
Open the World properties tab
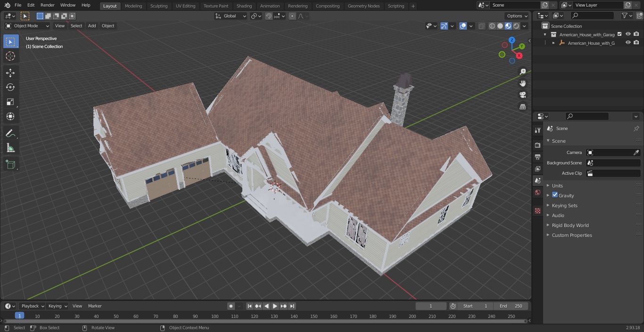(537, 193)
